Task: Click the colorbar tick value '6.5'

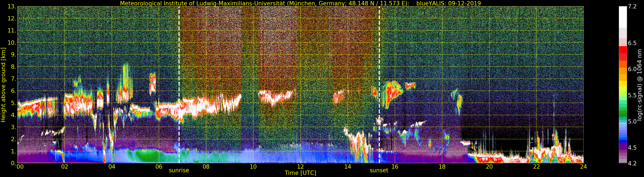Action: [632, 43]
